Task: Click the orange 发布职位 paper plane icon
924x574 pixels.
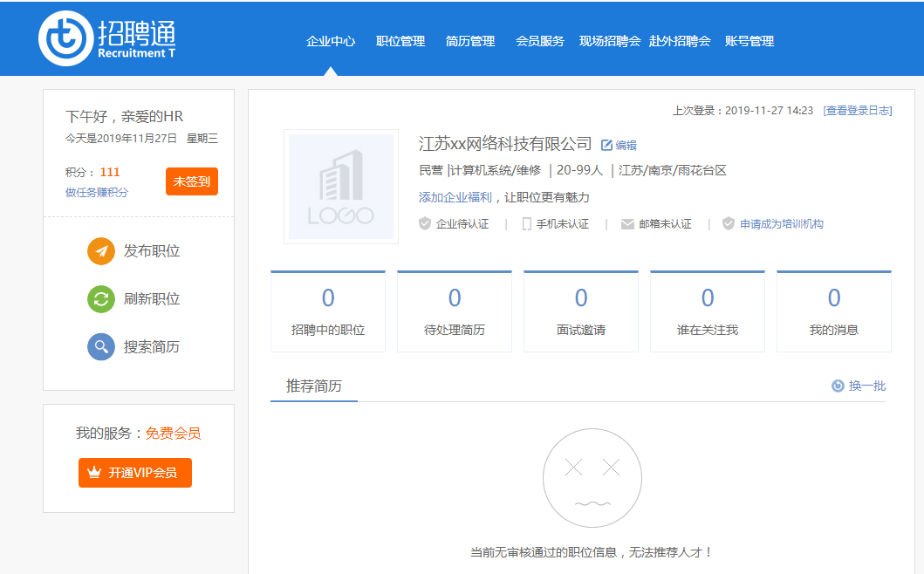Action: pos(101,251)
